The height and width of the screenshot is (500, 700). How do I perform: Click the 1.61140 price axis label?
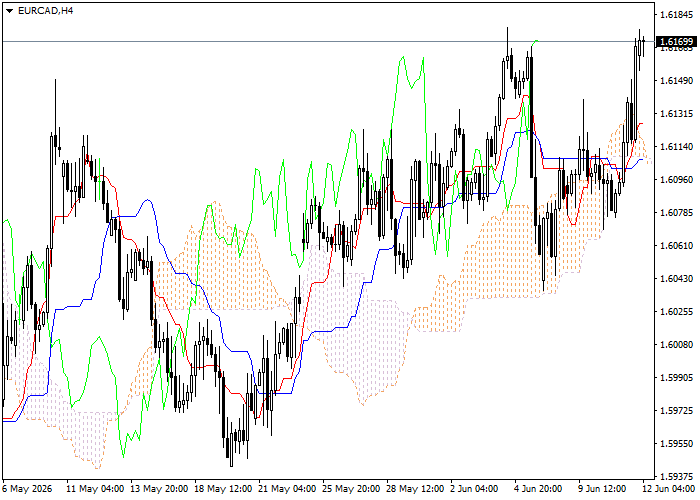[x=677, y=147]
